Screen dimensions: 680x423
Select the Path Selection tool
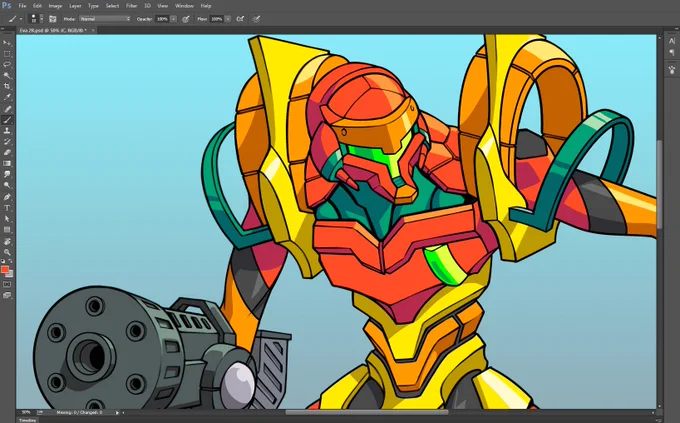tap(7, 219)
